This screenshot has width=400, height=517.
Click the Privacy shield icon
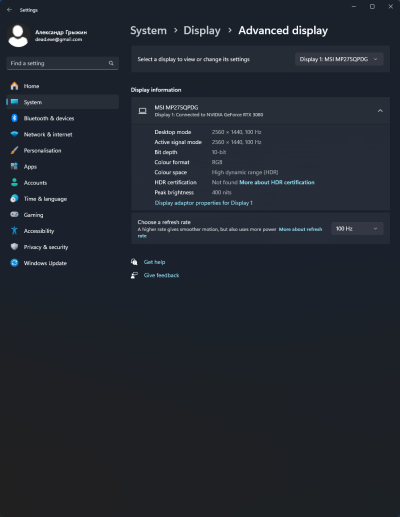tap(14, 247)
